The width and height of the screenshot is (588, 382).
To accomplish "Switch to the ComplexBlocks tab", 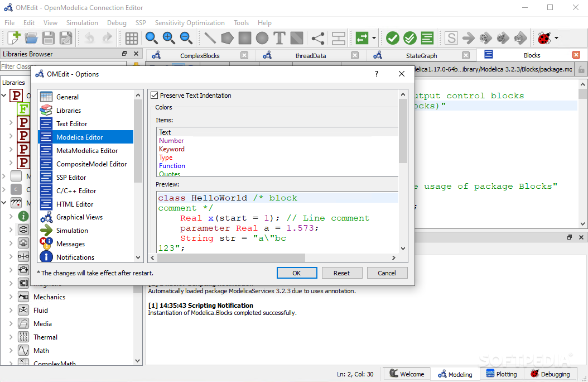I will 200,55.
